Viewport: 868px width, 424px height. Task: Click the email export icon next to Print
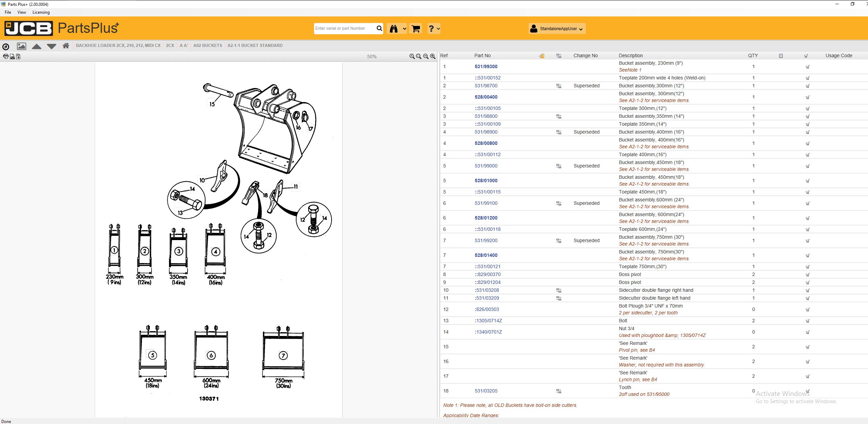(x=12, y=56)
